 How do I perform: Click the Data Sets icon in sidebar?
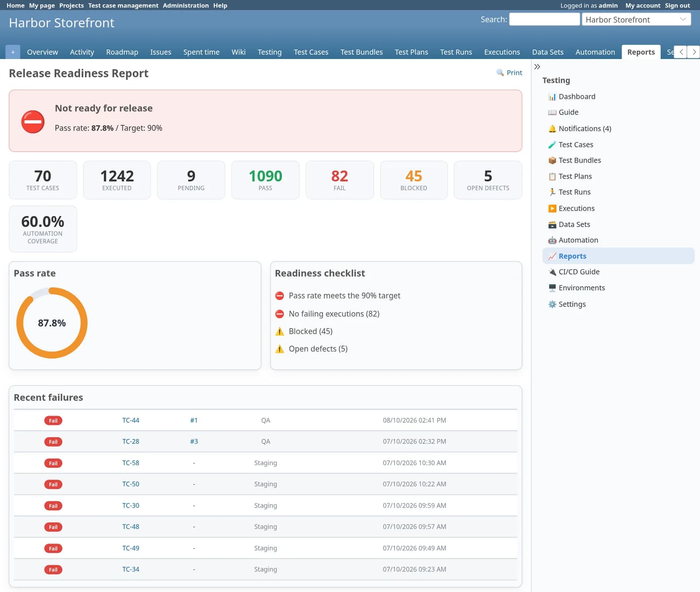(x=552, y=225)
